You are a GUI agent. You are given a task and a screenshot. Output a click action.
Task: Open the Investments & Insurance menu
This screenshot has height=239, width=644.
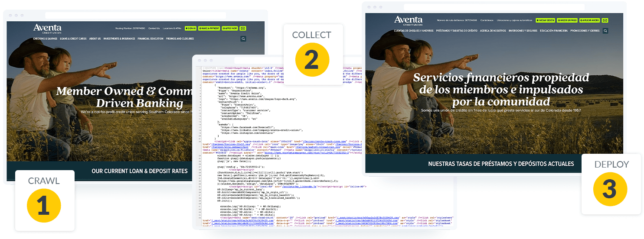tap(119, 39)
